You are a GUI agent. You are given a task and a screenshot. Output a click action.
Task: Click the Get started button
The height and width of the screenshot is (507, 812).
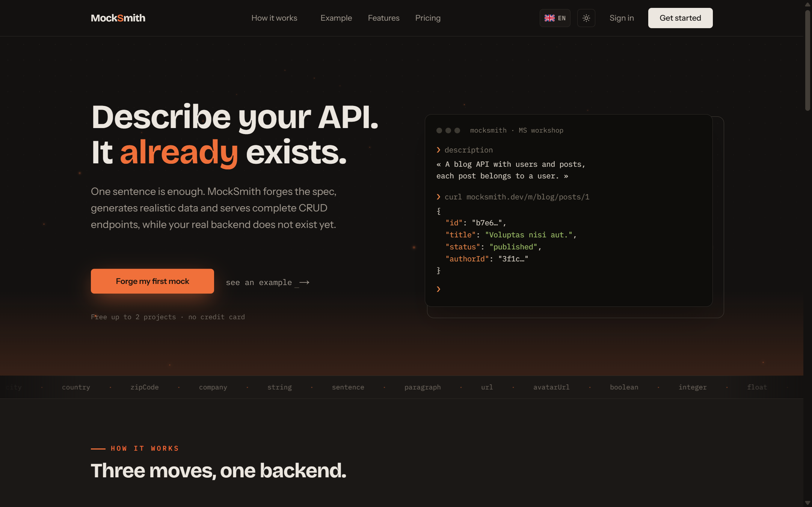tap(680, 18)
